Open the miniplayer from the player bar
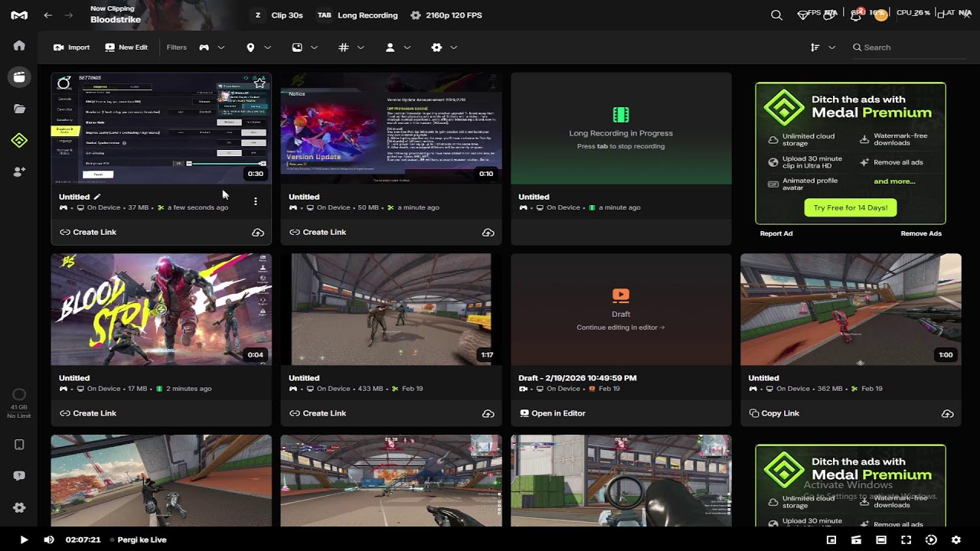 pyautogui.click(x=831, y=540)
